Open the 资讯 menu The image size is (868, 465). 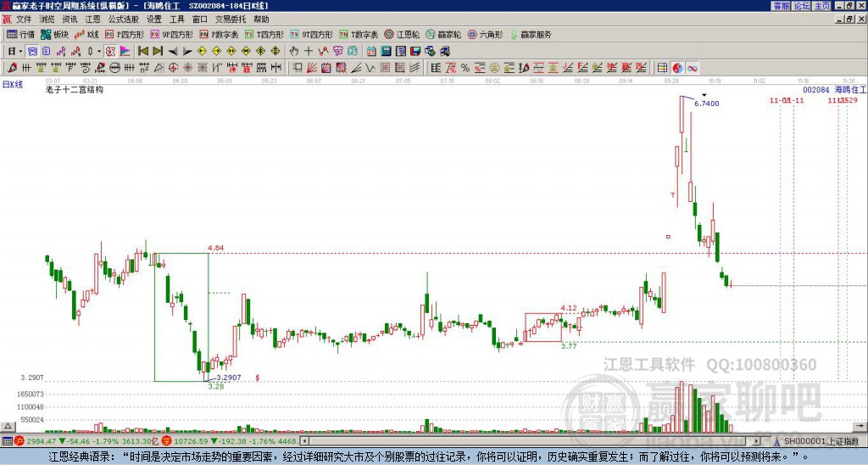[70, 20]
